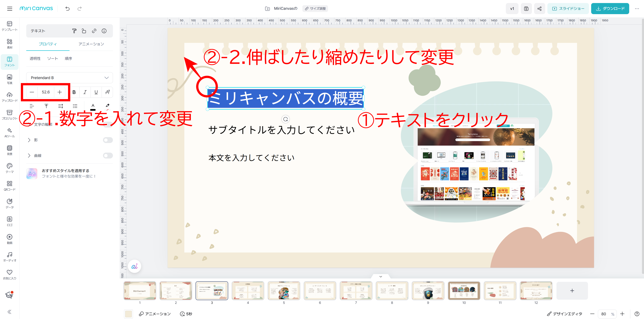Toggle underline text formatting
The height and width of the screenshot is (319, 644).
coord(96,92)
